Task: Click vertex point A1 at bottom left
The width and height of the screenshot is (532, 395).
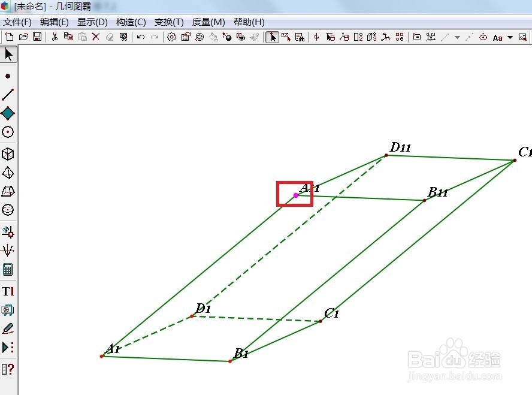Action: pyautogui.click(x=101, y=356)
